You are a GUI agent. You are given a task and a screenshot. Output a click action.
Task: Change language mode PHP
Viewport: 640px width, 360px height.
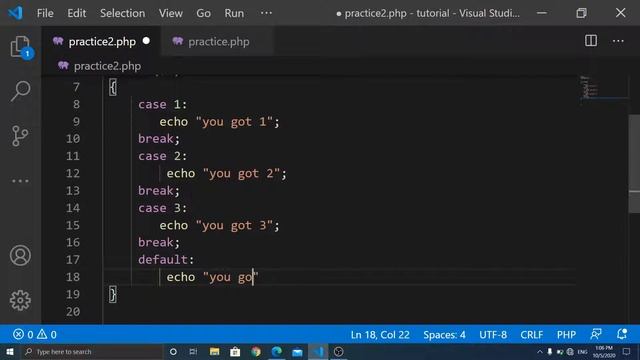pyautogui.click(x=566, y=335)
